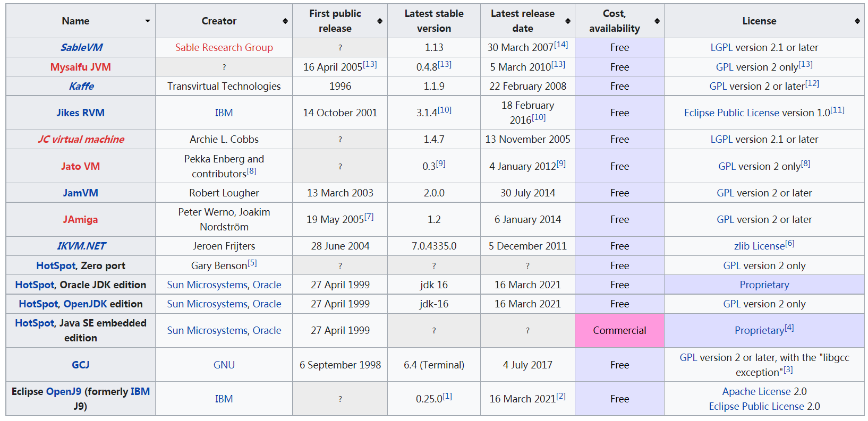Open GPL link in GCJ row
This screenshot has height=421, width=868.
(688, 357)
